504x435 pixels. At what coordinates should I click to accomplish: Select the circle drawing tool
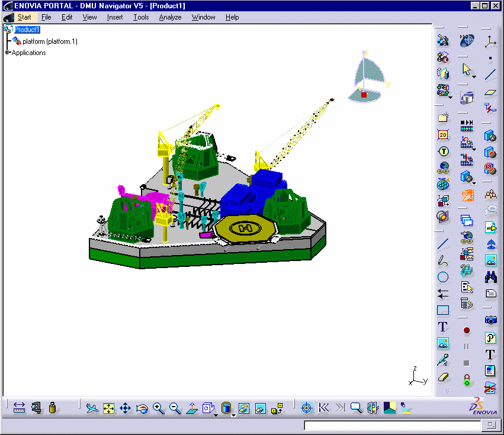pyautogui.click(x=443, y=277)
